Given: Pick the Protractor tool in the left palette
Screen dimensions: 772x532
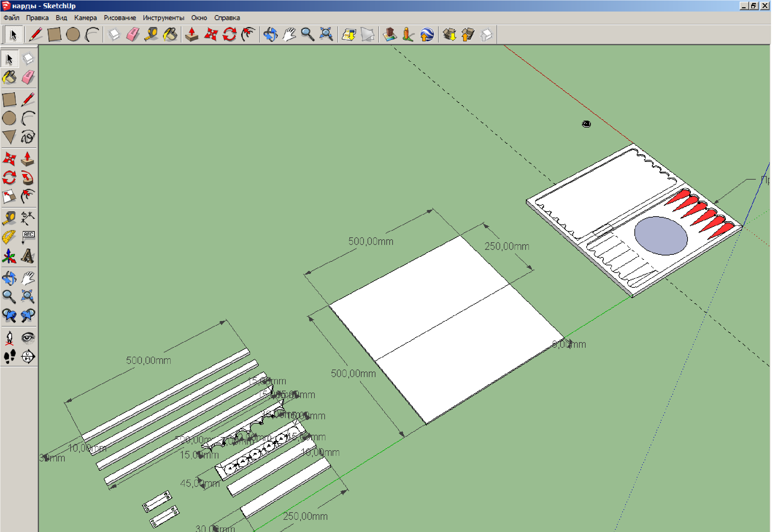Looking at the screenshot, I should [9, 237].
